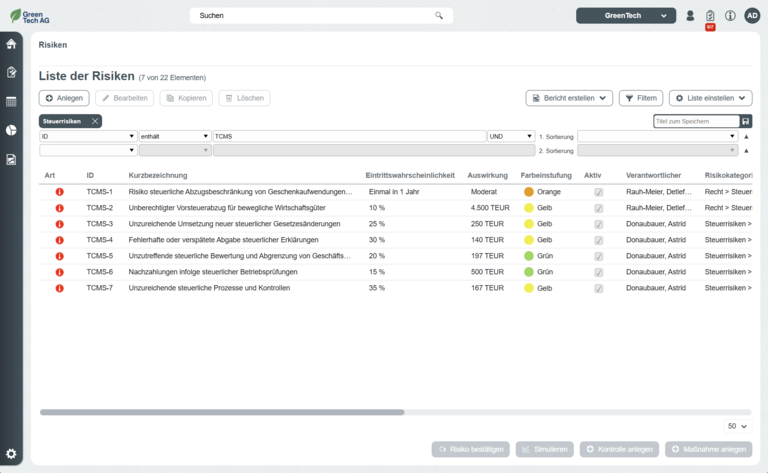
Task: Open the tasks clipboard with red badge
Action: [x=710, y=16]
